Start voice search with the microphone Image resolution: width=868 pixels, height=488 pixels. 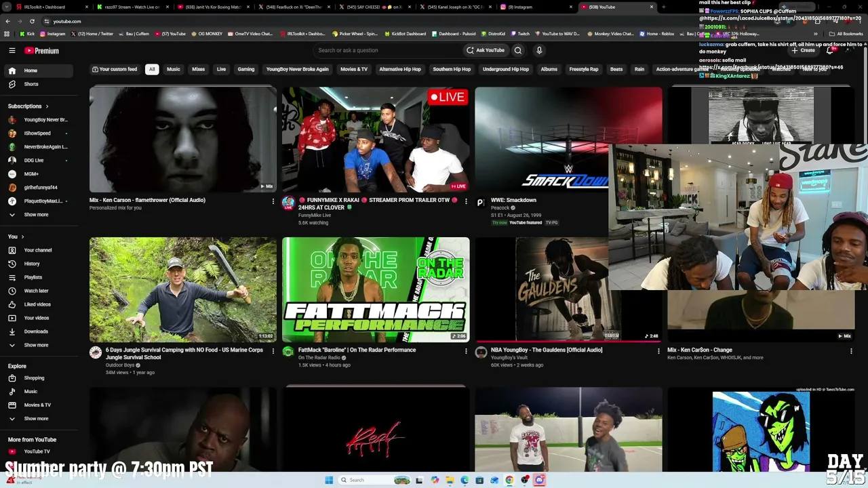coord(539,50)
